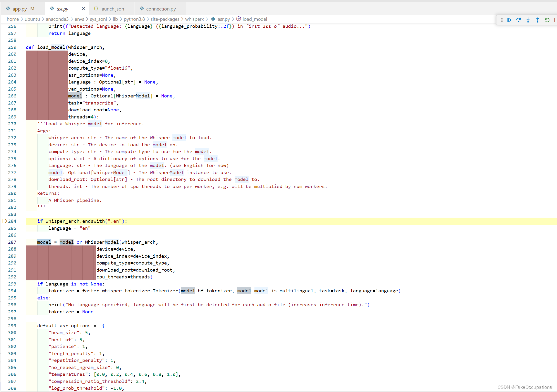The height and width of the screenshot is (392, 557).
Task: Close the asr.py tab
Action: 83,9
